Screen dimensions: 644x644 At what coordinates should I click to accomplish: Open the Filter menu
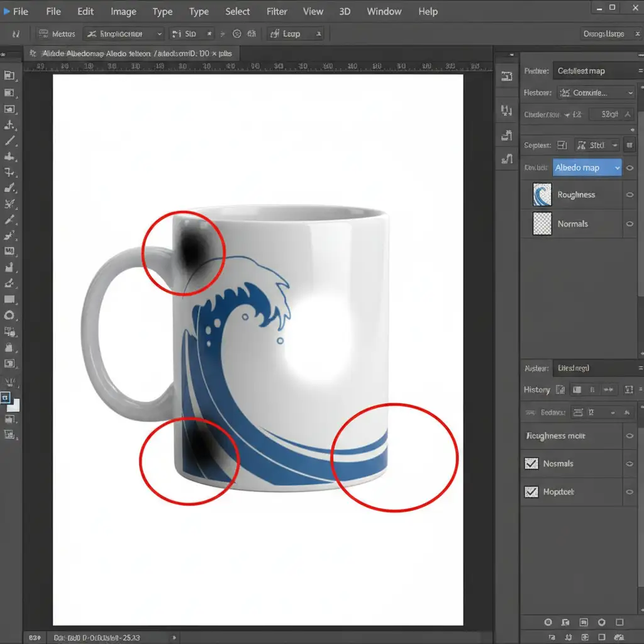[x=277, y=11]
